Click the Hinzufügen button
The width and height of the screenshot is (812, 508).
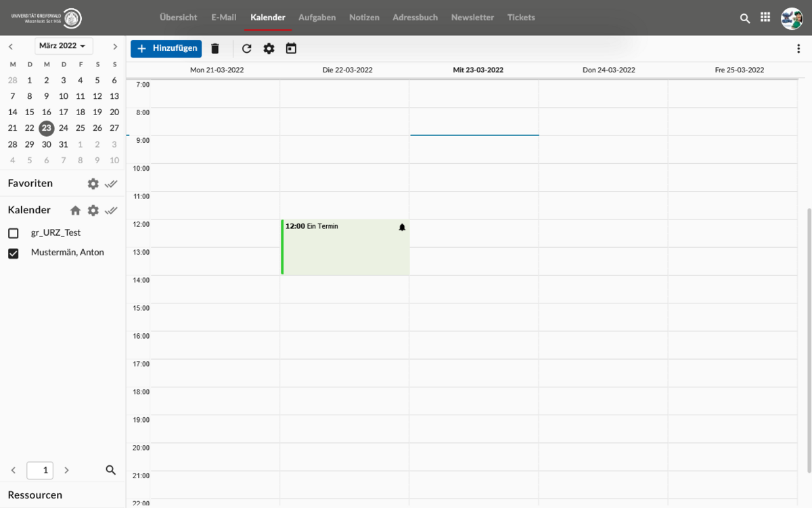166,49
